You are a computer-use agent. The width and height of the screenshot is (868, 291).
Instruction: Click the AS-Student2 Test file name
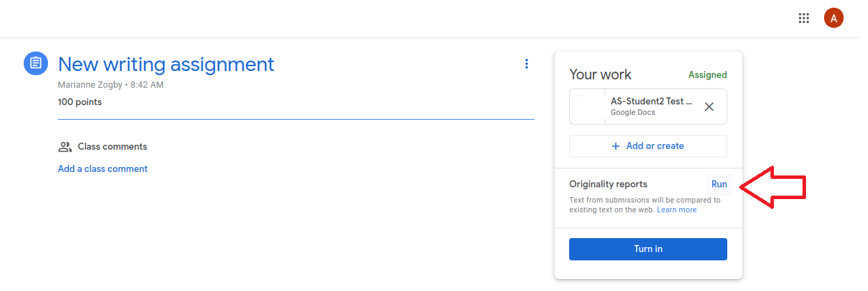tap(651, 101)
